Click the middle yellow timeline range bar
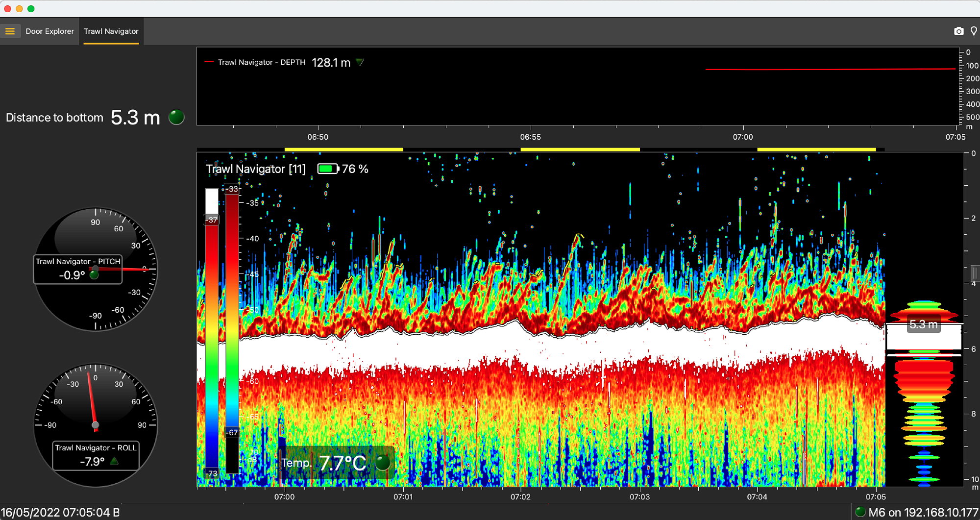This screenshot has width=980, height=520. click(x=580, y=149)
